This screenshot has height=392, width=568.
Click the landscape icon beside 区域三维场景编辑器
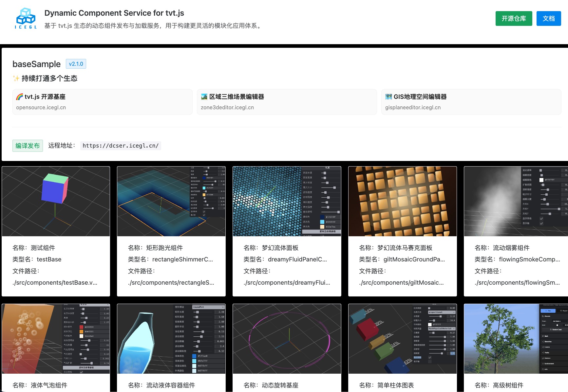(204, 97)
